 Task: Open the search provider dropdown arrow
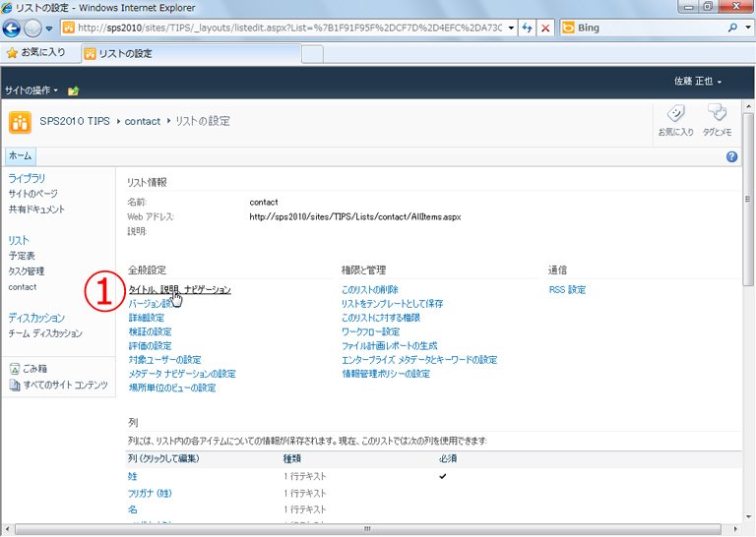click(748, 28)
